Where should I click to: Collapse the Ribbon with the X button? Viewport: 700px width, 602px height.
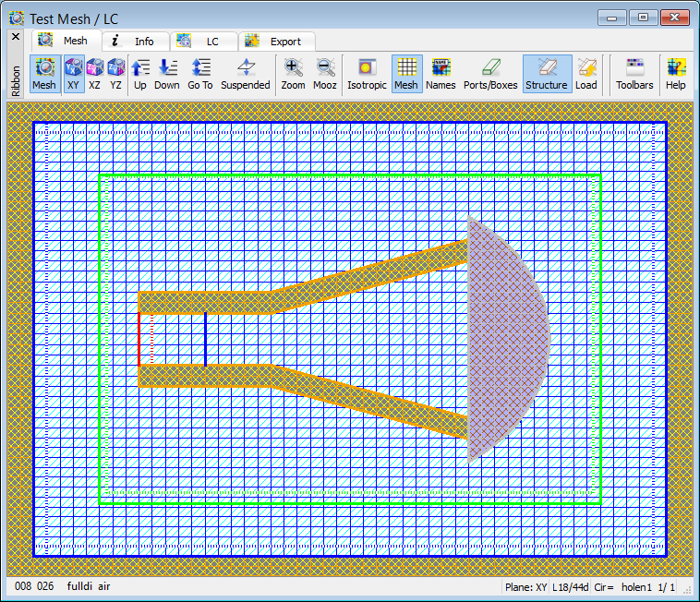pyautogui.click(x=15, y=37)
